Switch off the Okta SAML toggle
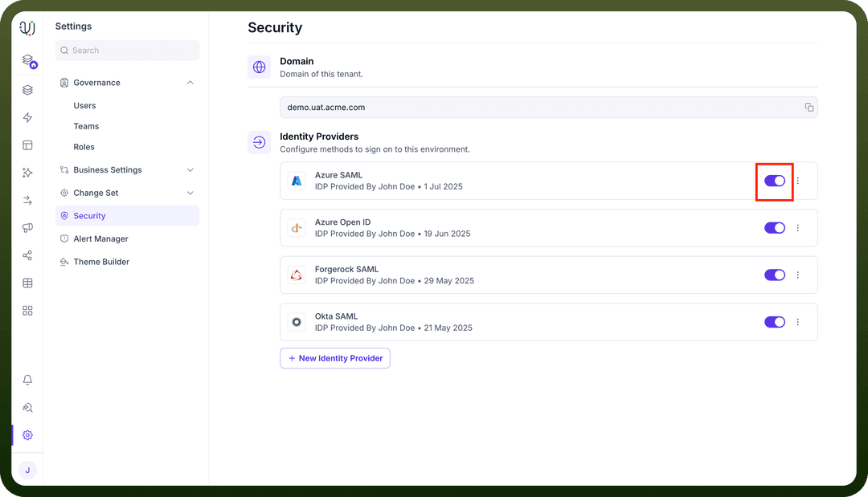 point(775,322)
